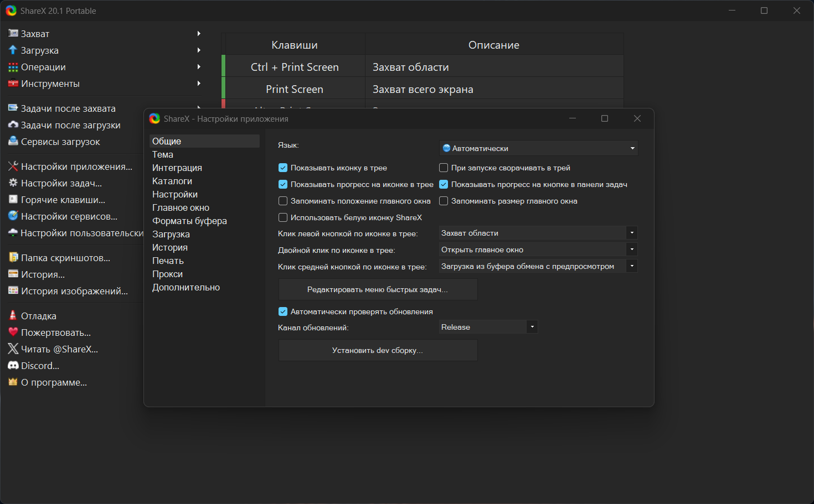The height and width of the screenshot is (504, 814).
Task: Enable При запуске сворачивать в трей
Action: click(x=444, y=168)
